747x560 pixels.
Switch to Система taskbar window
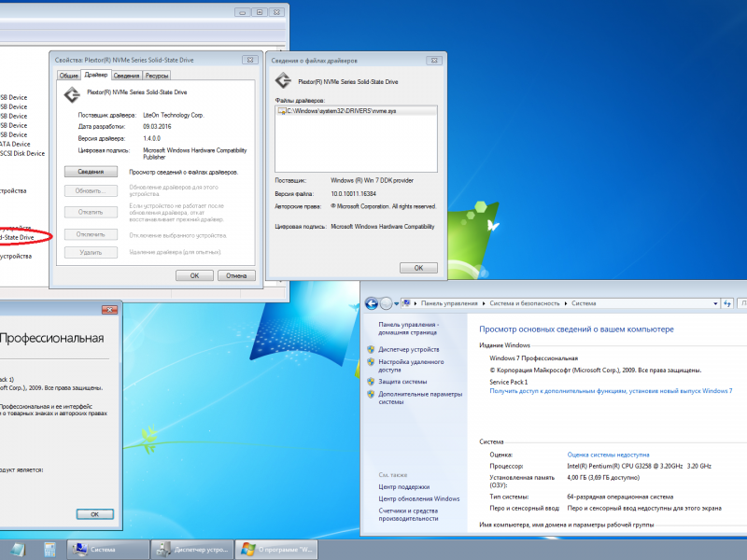(x=107, y=550)
